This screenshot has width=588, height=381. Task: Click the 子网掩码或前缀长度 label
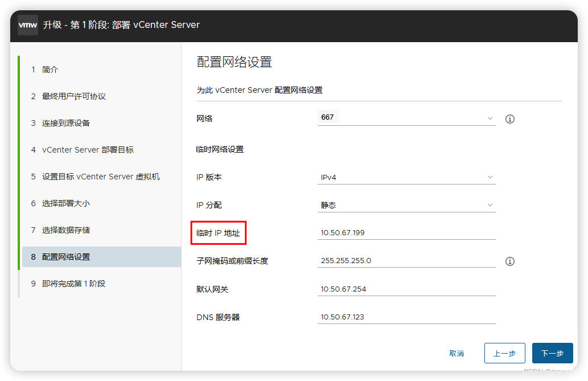tap(232, 261)
